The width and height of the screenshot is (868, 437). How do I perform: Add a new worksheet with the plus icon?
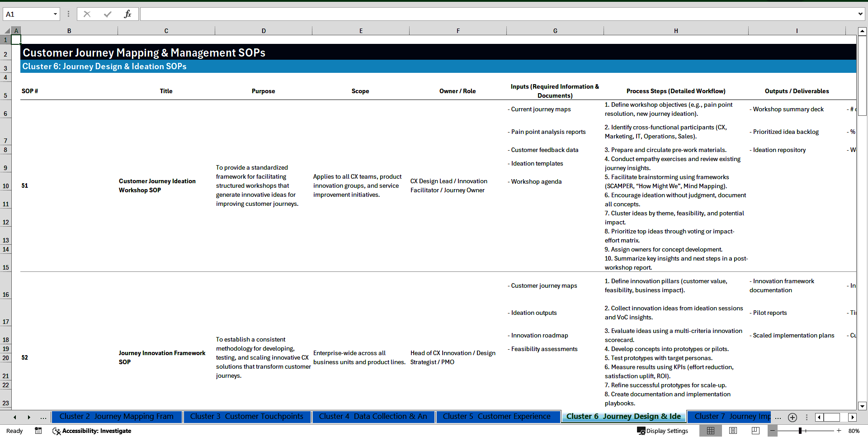tap(792, 417)
